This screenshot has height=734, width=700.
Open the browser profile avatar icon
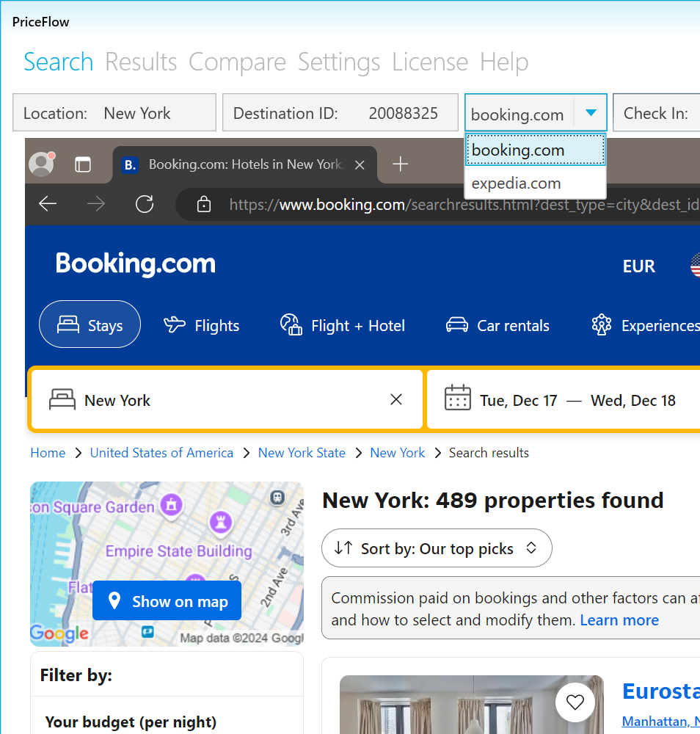pyautogui.click(x=42, y=164)
